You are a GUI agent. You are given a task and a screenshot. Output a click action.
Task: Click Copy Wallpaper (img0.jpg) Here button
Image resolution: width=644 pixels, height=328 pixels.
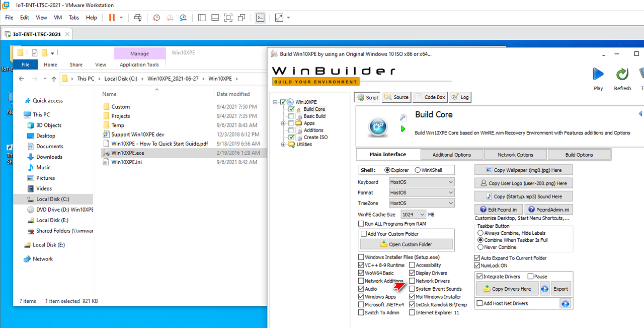(x=524, y=170)
